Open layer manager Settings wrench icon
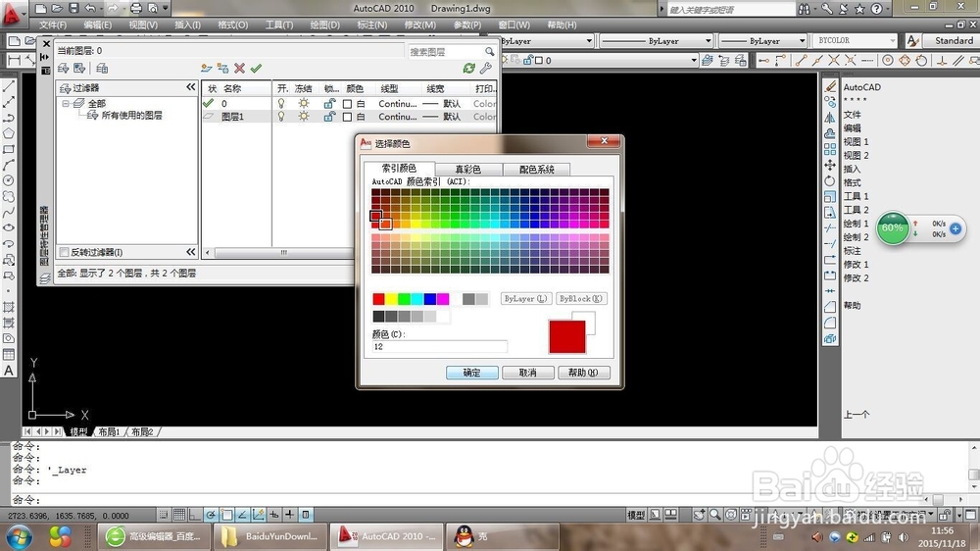 pyautogui.click(x=486, y=69)
